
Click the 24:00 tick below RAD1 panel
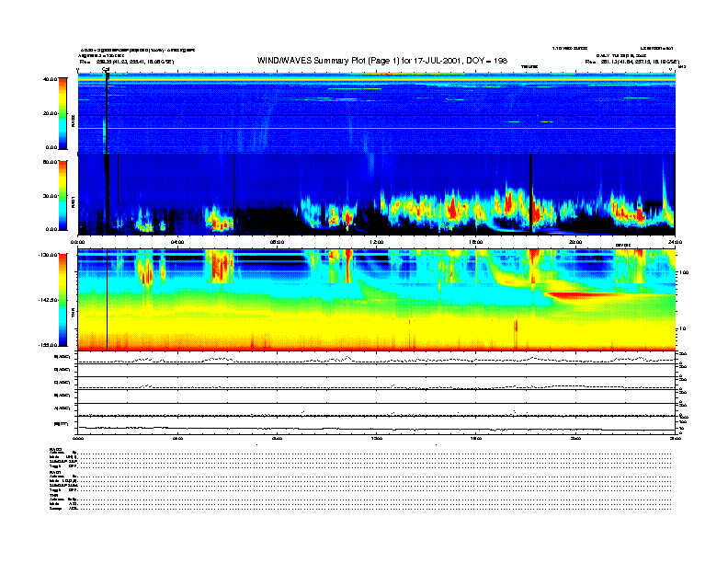coord(675,242)
